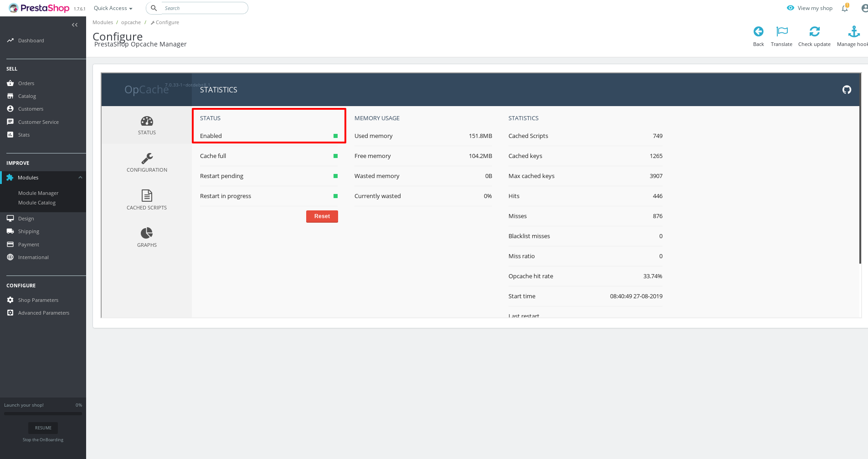Open the Quick Access dropdown
This screenshot has height=459, width=868.
pos(113,8)
